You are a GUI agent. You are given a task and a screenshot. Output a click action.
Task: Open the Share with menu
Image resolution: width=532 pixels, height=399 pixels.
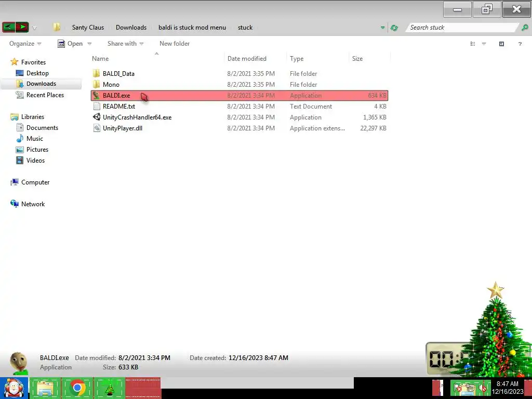tap(125, 44)
